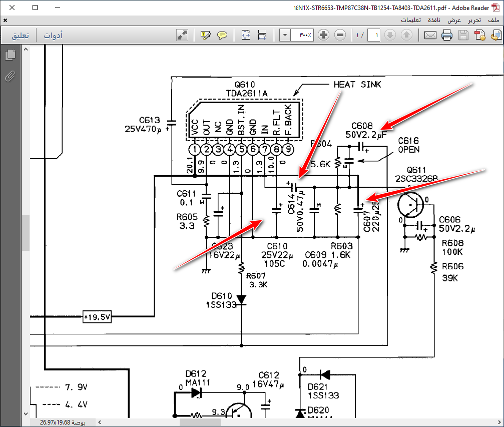Click the Save file floppy icon
Viewport: 504px width, 427px height.
point(463,35)
